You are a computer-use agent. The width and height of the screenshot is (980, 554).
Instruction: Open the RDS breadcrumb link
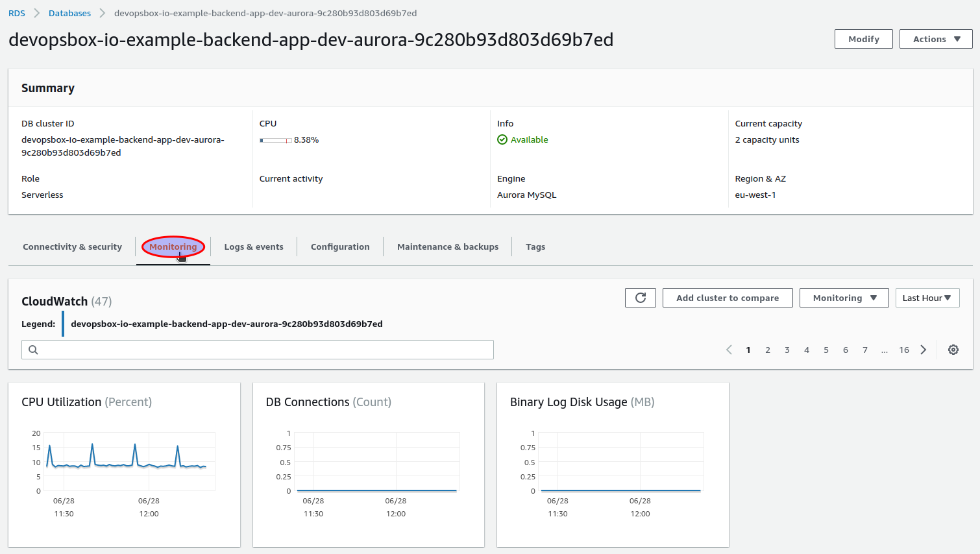(16, 12)
